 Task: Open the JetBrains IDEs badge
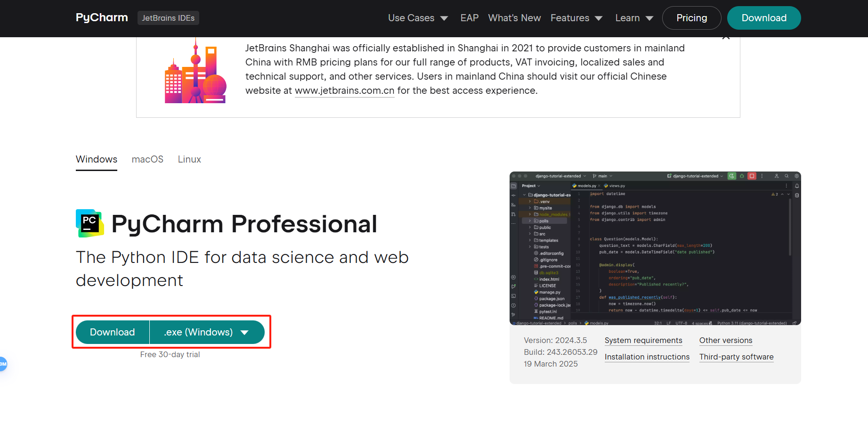coord(168,18)
